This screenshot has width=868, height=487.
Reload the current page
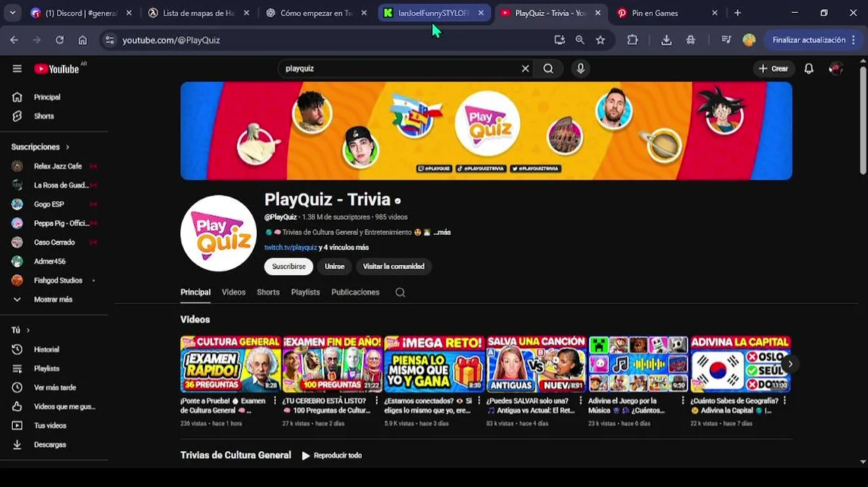[x=59, y=40]
